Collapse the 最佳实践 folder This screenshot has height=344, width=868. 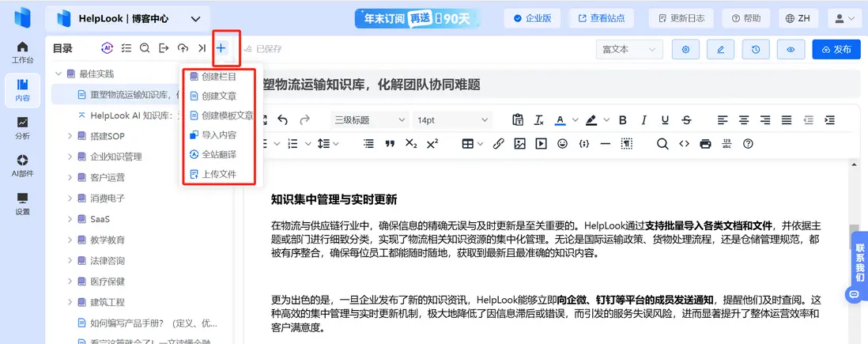58,74
